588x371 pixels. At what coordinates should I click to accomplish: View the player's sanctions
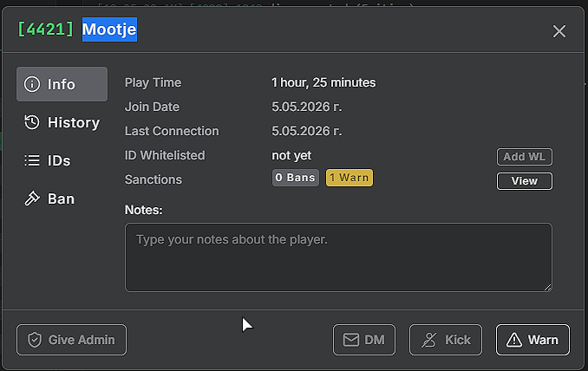(x=524, y=181)
